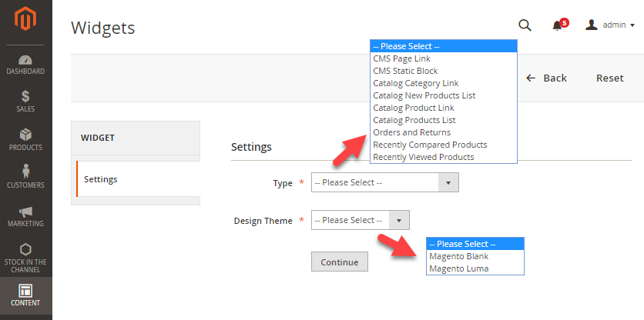Open the Marketing sidebar menu
Screen dimensions: 644x320
[25, 216]
